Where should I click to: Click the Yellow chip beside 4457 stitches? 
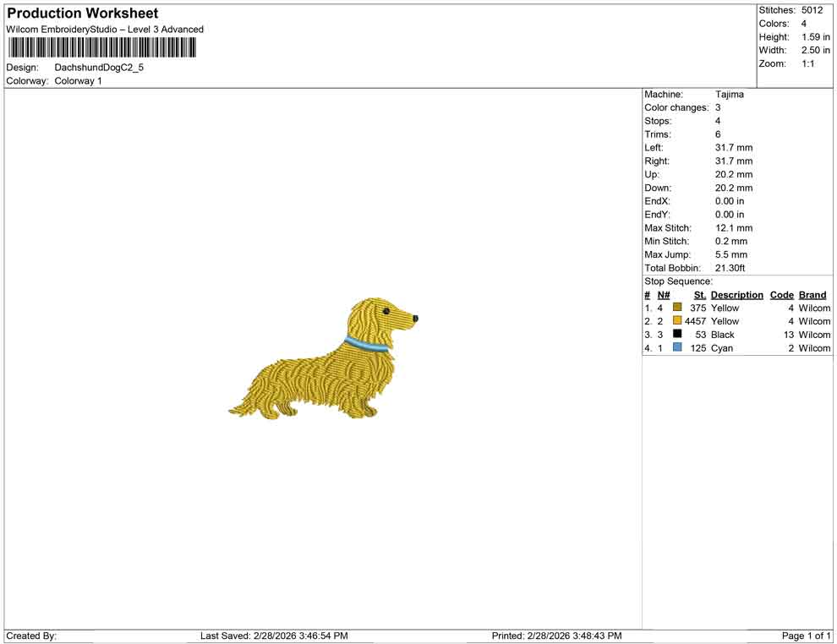[x=676, y=321]
